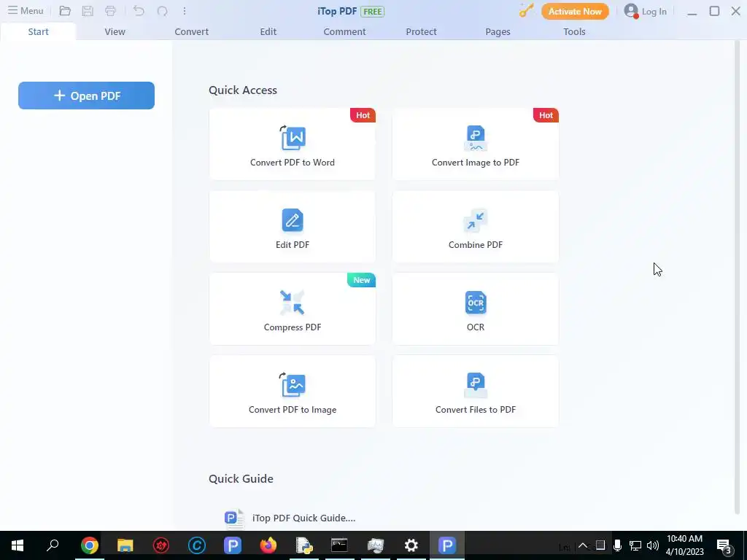Viewport: 747px width, 560px height.
Task: Click the Compress PDF label
Action: (x=293, y=327)
